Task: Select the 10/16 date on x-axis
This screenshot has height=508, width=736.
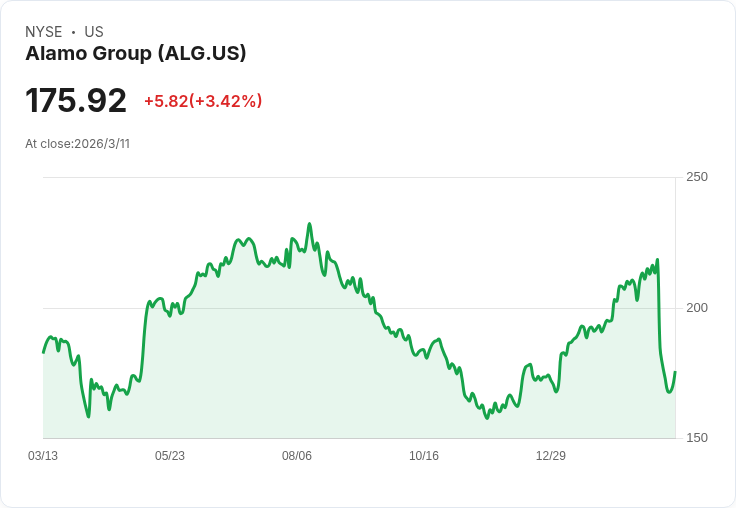Action: tap(424, 456)
